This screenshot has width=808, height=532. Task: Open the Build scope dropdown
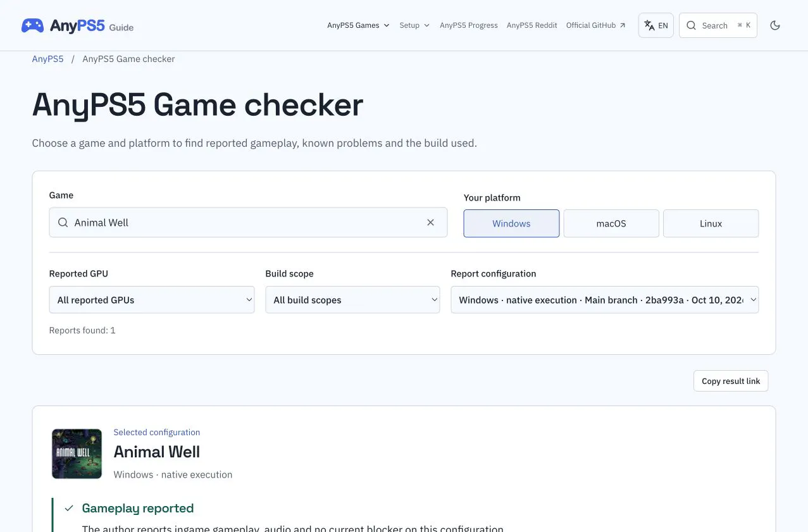(352, 300)
